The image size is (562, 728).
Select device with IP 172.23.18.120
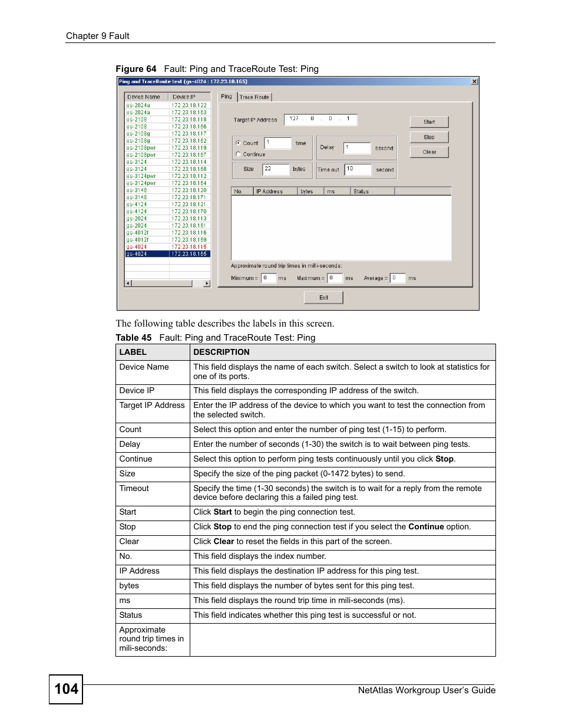(190, 190)
